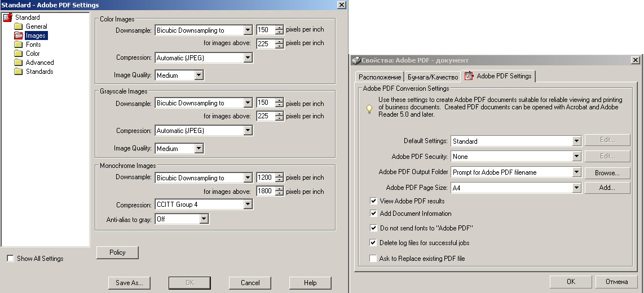Switch to the Бумага/Качество tab
Image resolution: width=644 pixels, height=293 pixels.
coord(433,77)
